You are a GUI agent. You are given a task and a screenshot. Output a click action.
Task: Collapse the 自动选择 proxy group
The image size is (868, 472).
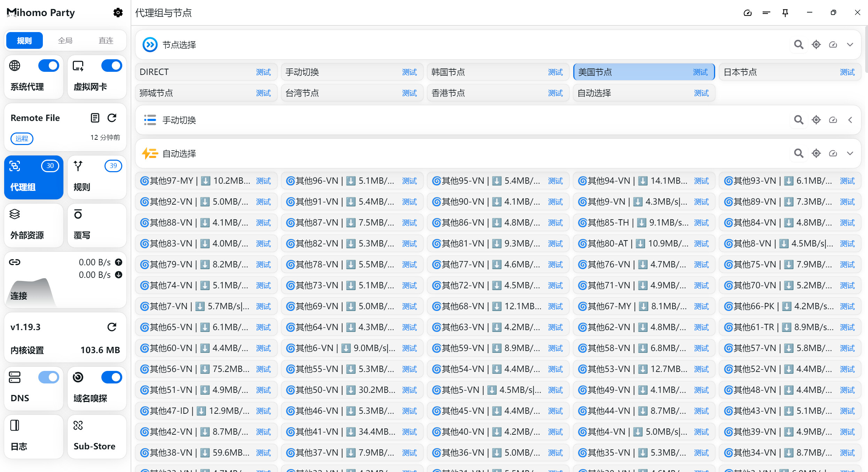[x=850, y=153]
